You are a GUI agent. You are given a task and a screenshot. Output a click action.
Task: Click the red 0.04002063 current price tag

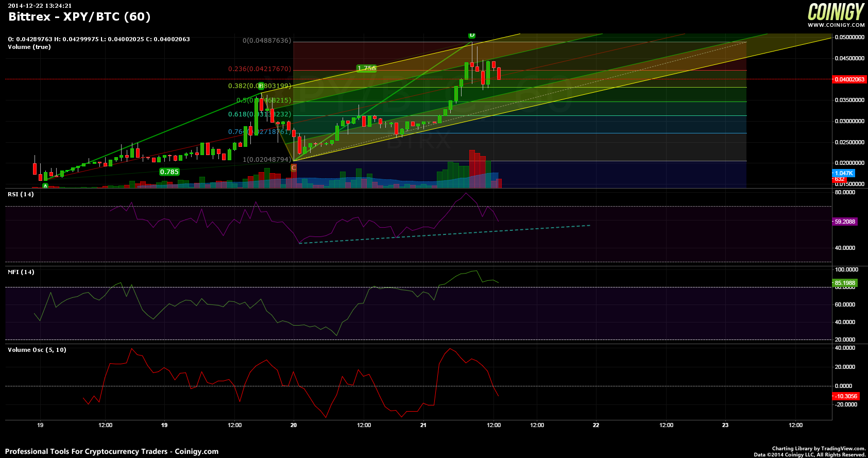(850, 79)
